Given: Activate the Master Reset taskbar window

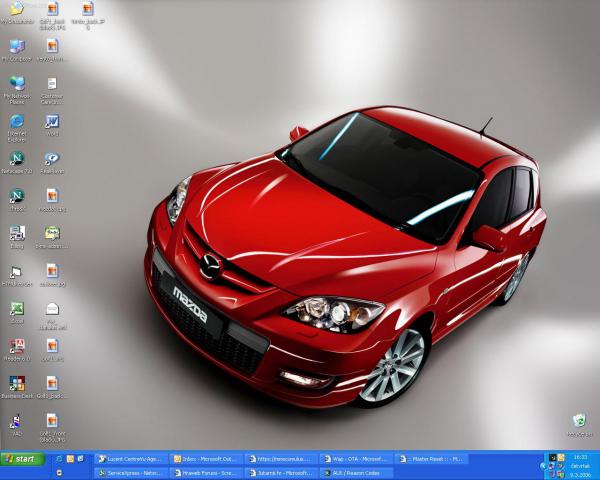Looking at the screenshot, I should 432,459.
